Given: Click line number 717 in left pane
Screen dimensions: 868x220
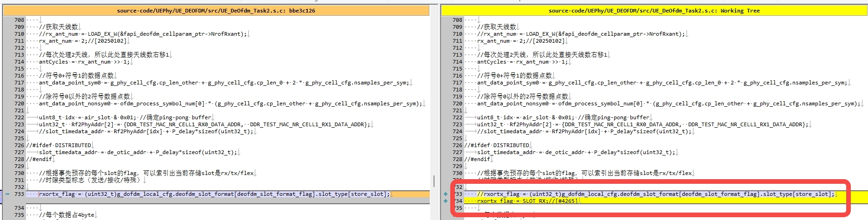Looking at the screenshot, I should click(x=19, y=83).
